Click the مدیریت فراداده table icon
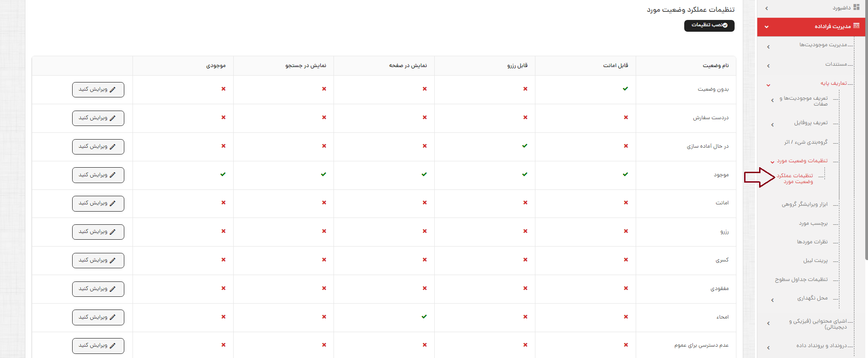 point(856,26)
